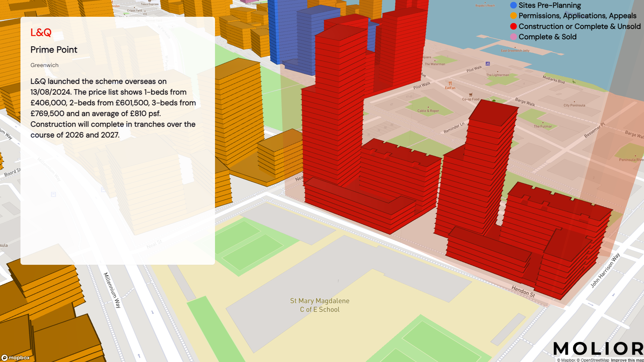The width and height of the screenshot is (644, 362).
Task: Open the © Mapbox attribution link
Action: tap(566, 360)
